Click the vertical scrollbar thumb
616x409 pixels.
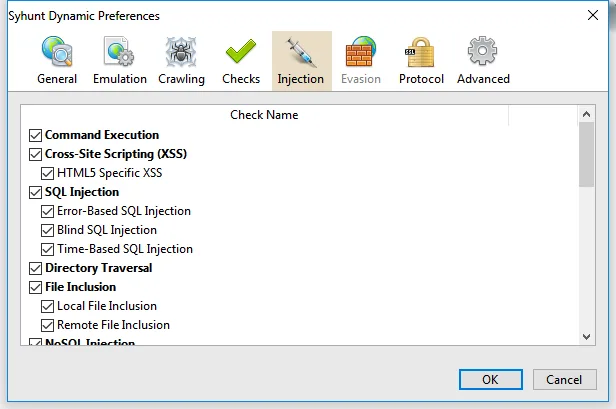[587, 154]
